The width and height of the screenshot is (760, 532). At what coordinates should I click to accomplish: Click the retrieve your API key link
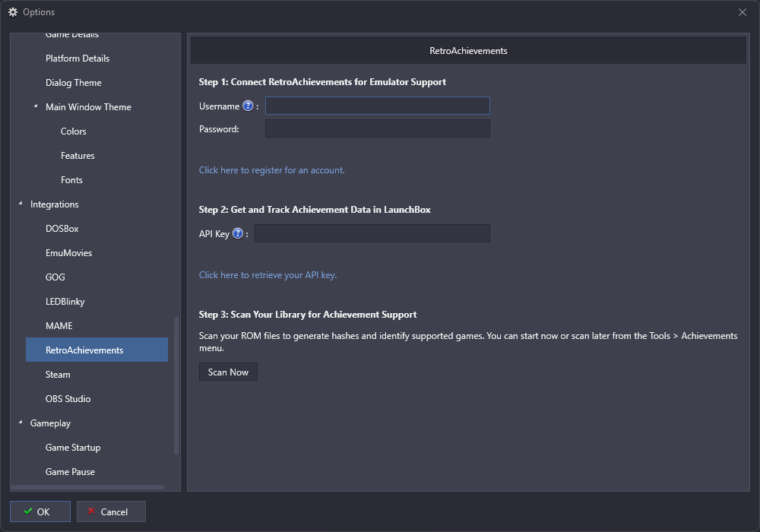(268, 274)
